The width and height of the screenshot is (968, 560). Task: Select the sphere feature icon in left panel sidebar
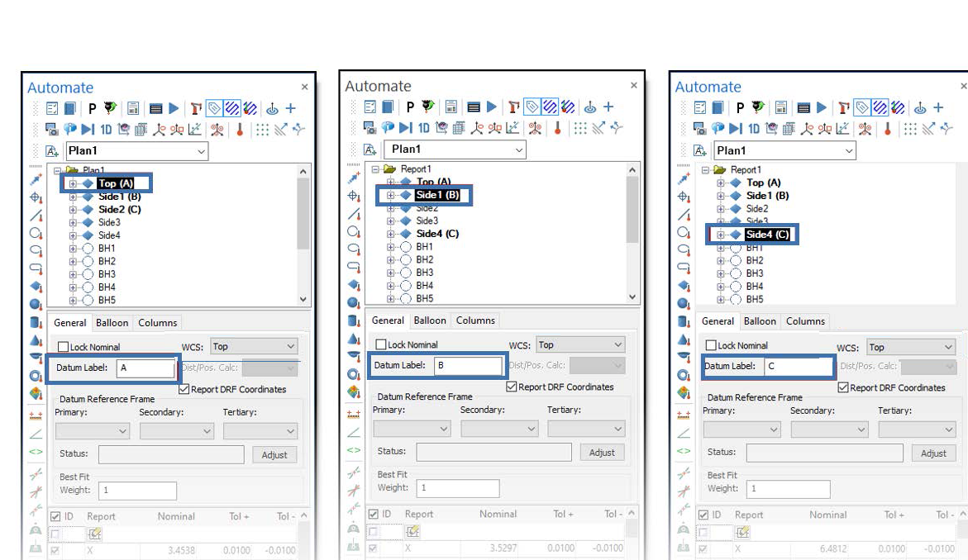coord(36,305)
